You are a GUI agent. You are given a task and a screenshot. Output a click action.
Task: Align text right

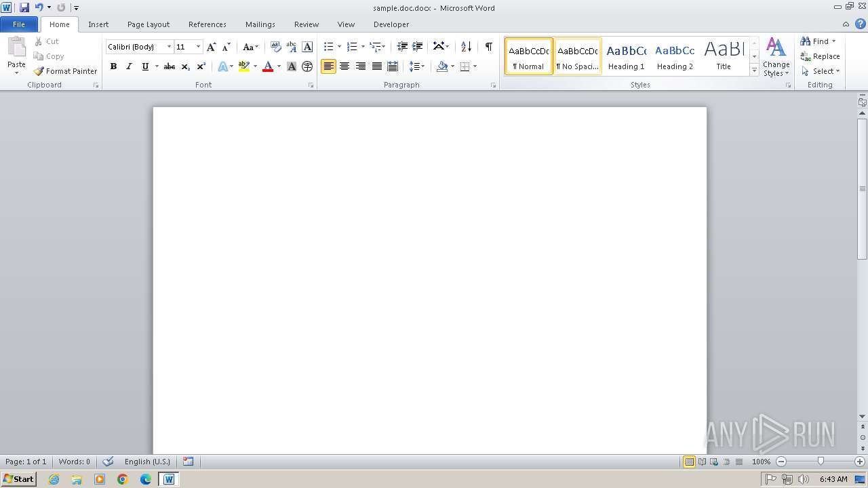click(361, 66)
